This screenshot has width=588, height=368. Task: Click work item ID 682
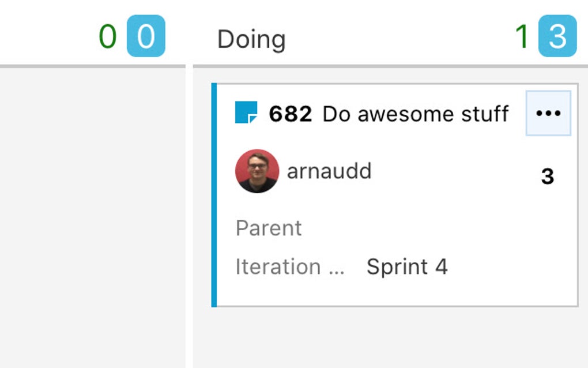291,114
